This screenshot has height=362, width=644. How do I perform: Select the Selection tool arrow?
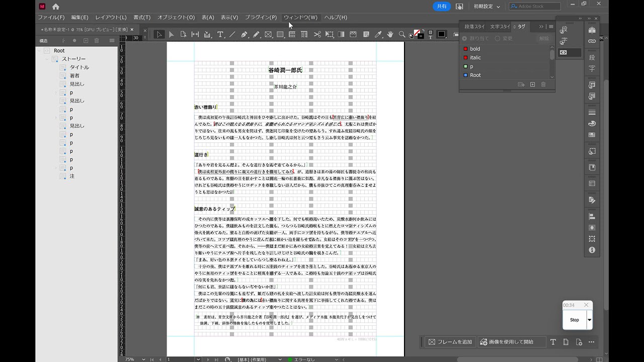coord(159,34)
